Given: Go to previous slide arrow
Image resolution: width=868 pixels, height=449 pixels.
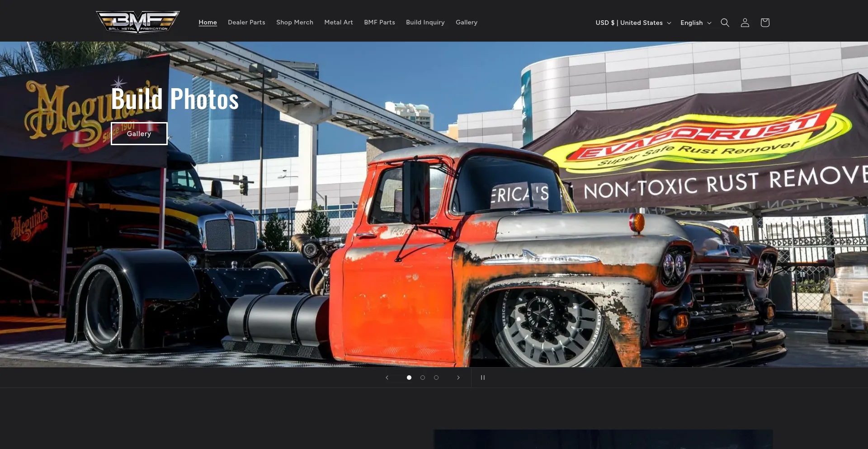Looking at the screenshot, I should click(x=387, y=378).
